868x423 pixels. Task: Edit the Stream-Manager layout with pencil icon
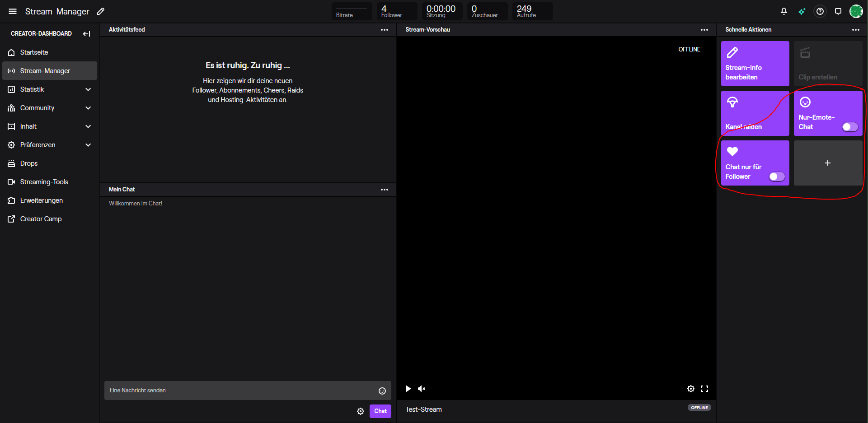coord(101,11)
